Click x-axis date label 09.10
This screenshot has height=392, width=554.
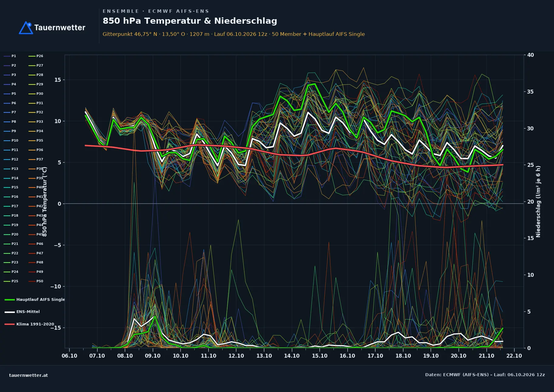pos(153,356)
